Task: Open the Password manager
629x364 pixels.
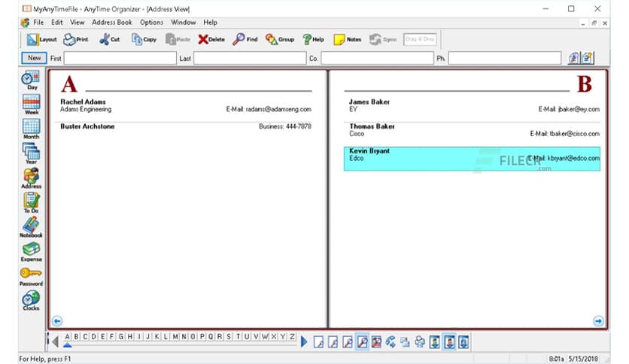Action: coord(32,276)
